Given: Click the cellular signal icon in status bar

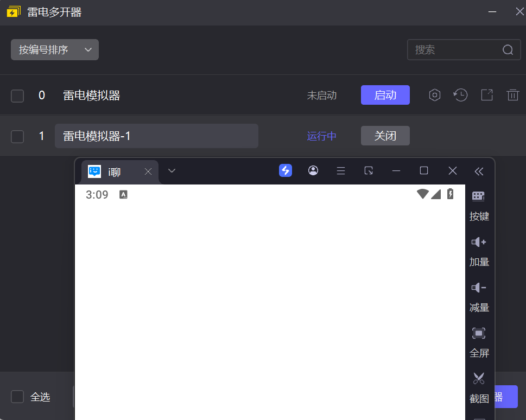Looking at the screenshot, I should [436, 194].
